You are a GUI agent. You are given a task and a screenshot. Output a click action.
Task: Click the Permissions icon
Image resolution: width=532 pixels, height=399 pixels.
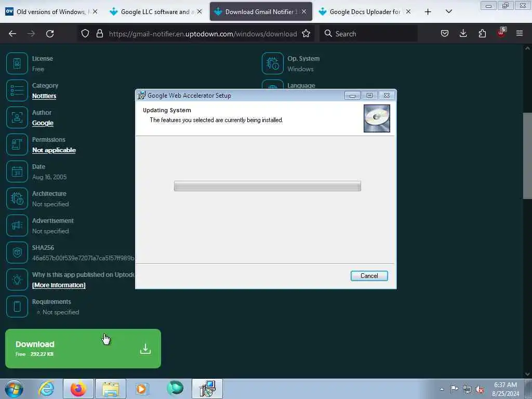[x=17, y=144]
